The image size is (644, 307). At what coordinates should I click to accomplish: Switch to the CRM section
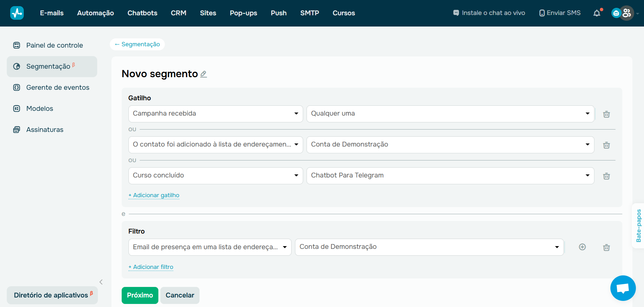(178, 13)
